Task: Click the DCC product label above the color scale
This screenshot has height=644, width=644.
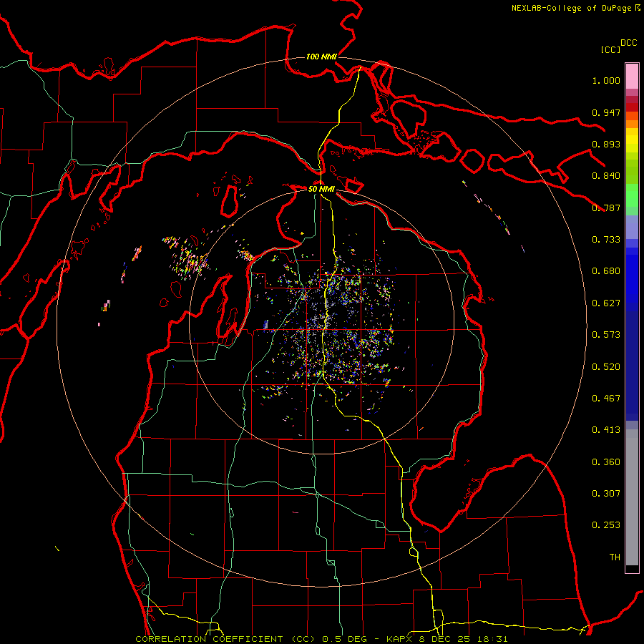Action: point(628,43)
